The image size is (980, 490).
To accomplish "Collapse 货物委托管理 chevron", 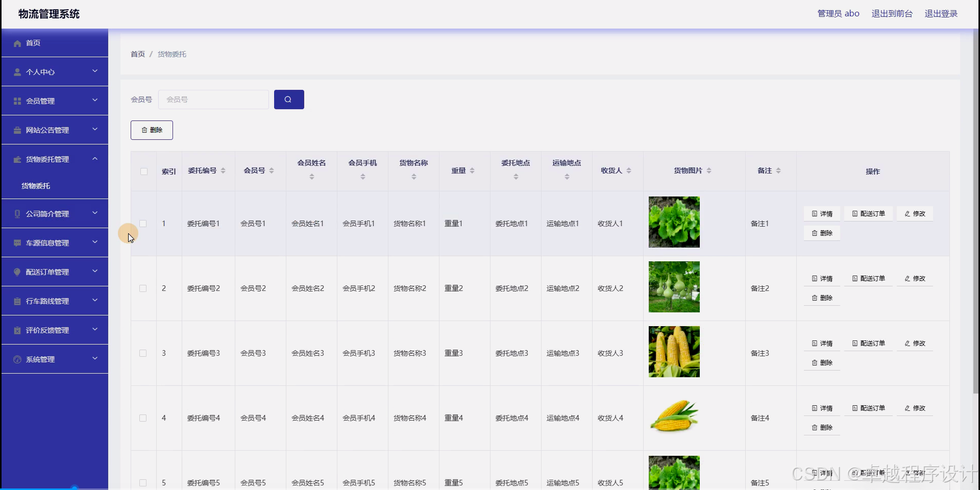I will pos(95,159).
